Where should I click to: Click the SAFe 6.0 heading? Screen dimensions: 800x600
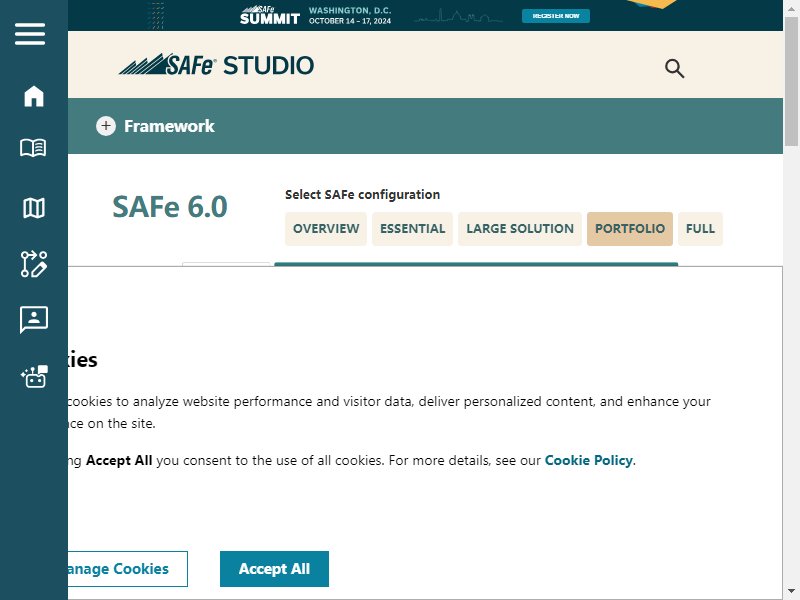click(170, 207)
